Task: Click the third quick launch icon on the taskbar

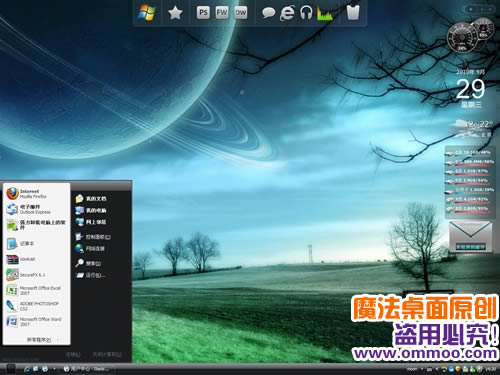Action: coord(45,369)
